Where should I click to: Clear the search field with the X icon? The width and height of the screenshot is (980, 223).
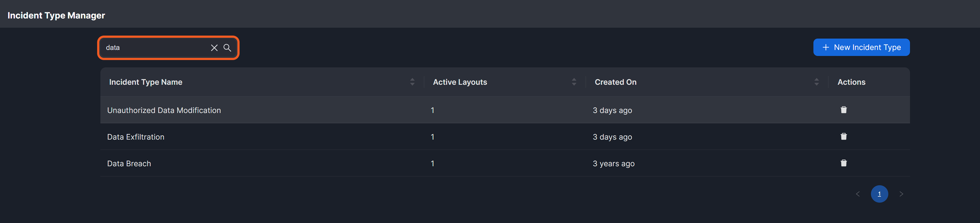coord(214,48)
